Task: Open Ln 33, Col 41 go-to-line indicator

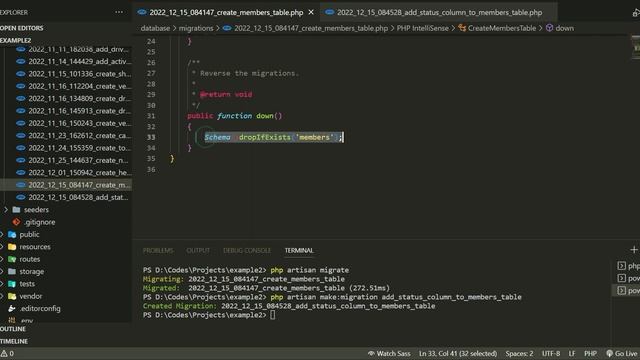Action: pos(458,353)
